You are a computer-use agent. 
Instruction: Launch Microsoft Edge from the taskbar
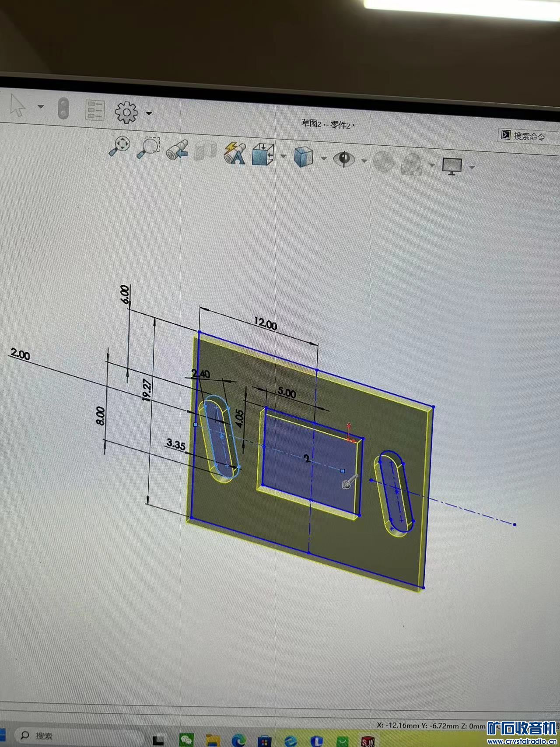tap(238, 740)
